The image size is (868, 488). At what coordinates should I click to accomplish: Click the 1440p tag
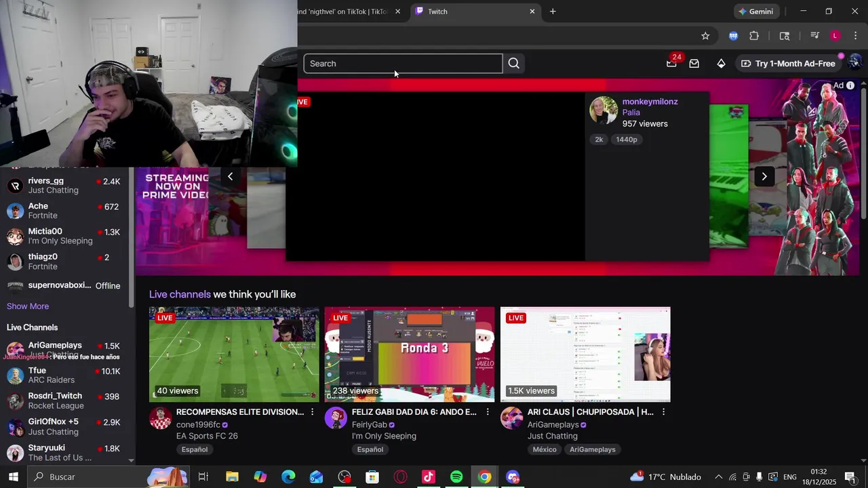[626, 139]
